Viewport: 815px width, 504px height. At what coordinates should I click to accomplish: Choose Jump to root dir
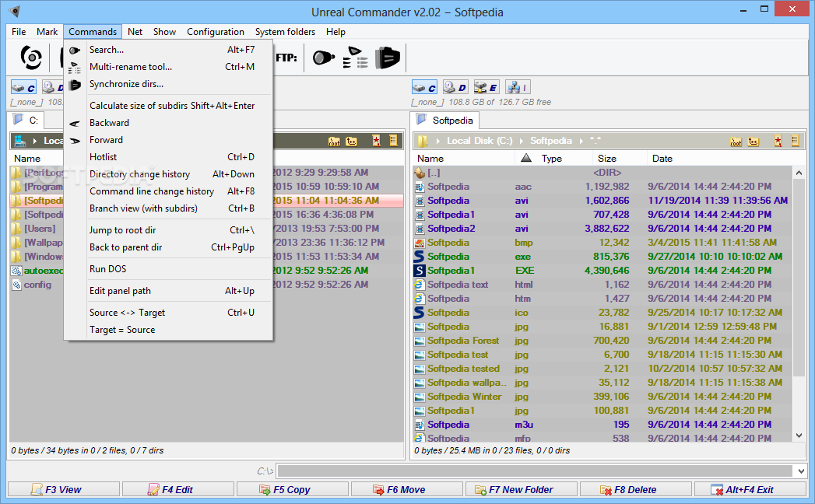(x=168, y=231)
